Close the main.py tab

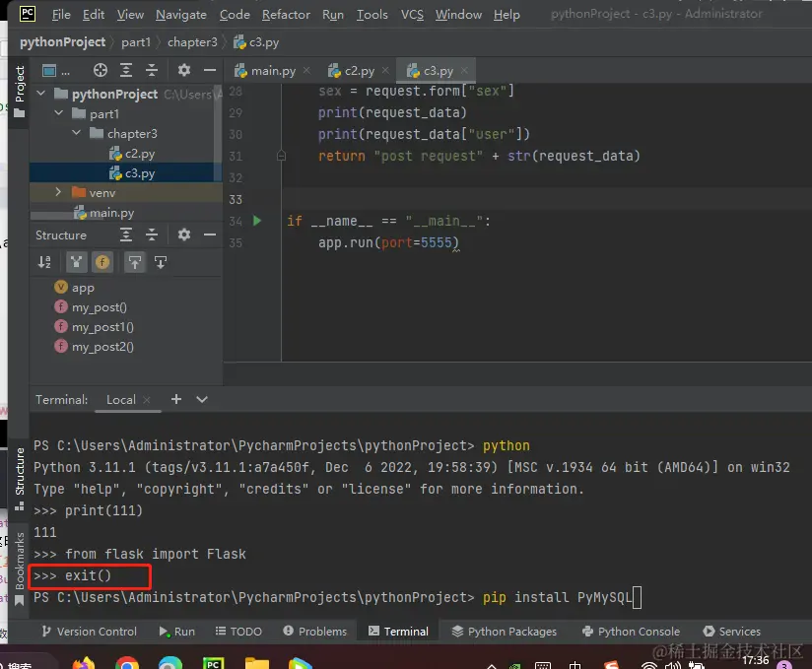306,70
